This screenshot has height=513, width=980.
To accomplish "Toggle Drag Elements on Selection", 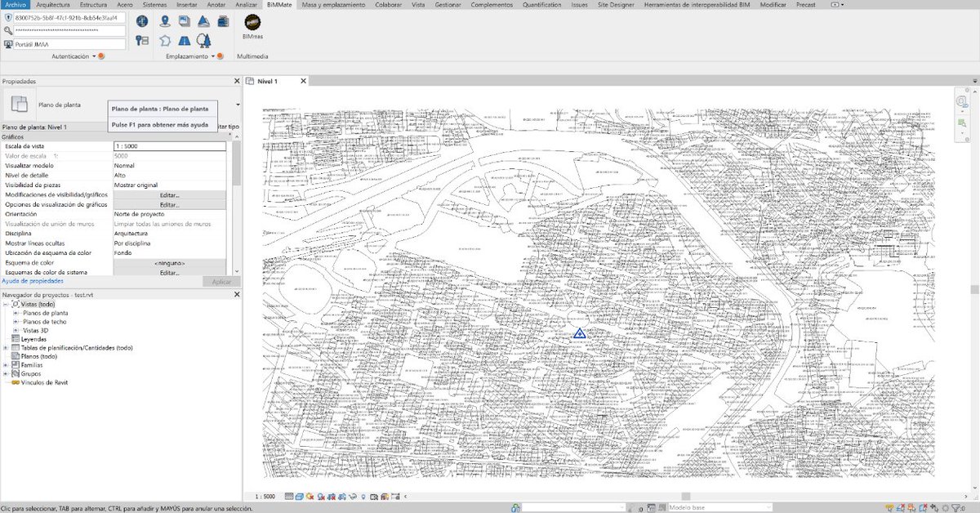I will pyautogui.click(x=935, y=507).
